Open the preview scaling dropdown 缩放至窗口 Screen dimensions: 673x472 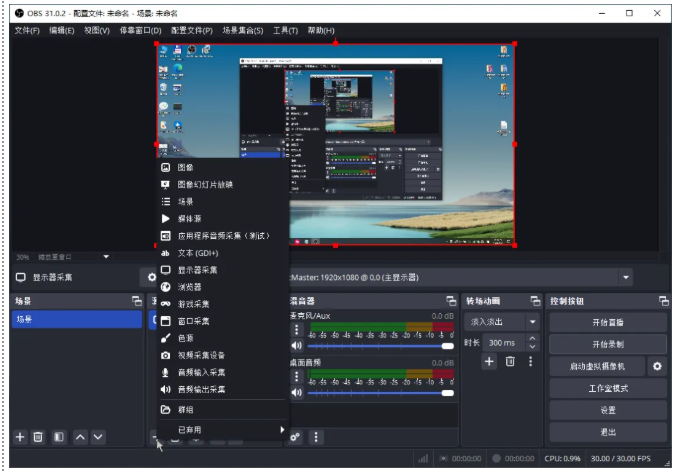pyautogui.click(x=73, y=257)
